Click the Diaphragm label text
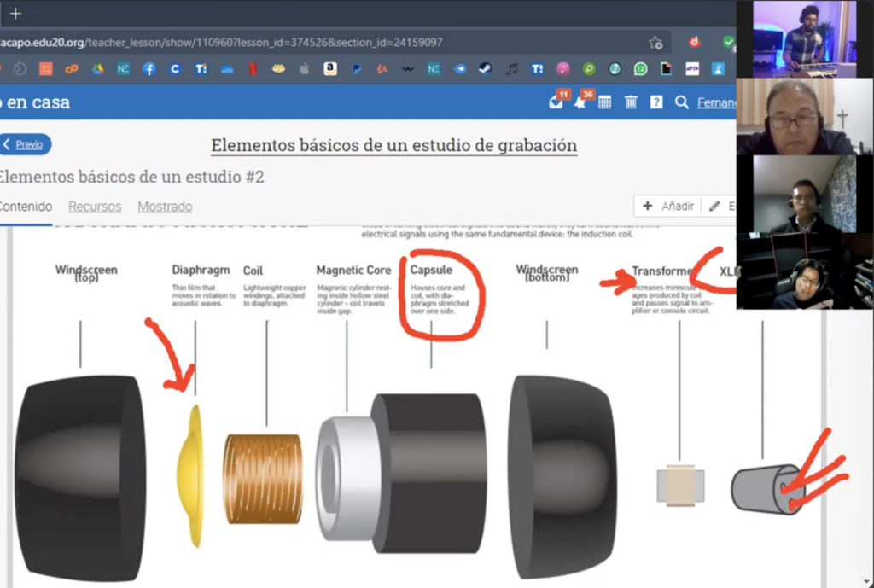 (x=201, y=270)
